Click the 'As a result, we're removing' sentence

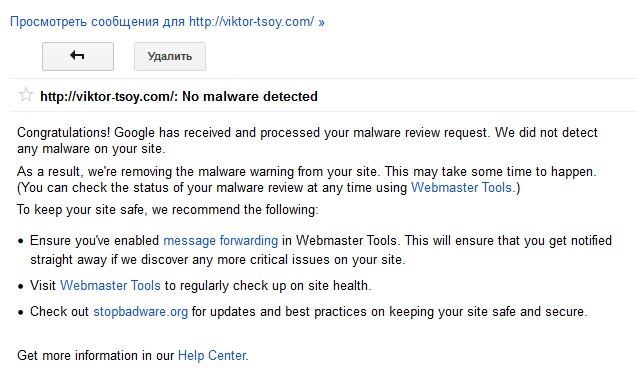pos(306,171)
